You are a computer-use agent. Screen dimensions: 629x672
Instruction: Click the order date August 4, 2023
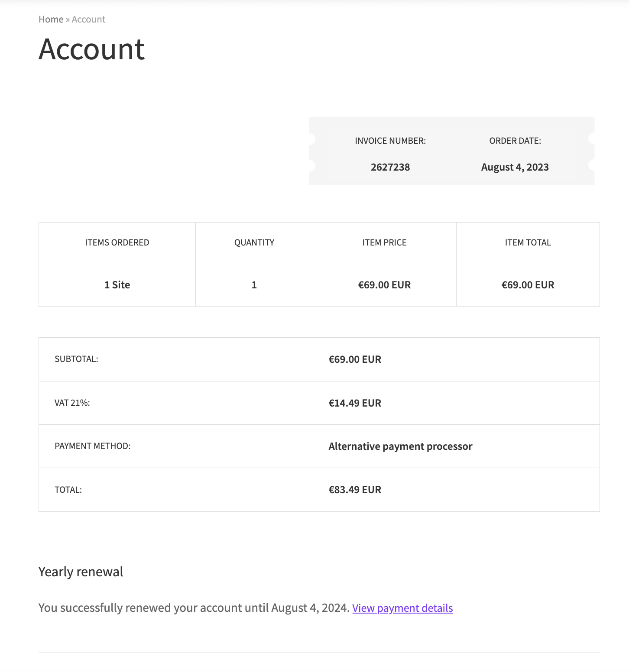click(515, 167)
